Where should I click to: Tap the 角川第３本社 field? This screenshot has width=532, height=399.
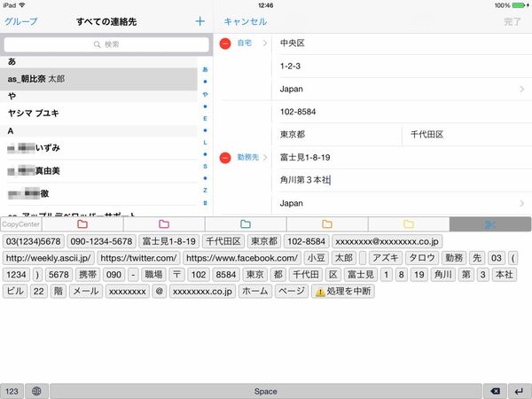[x=402, y=180]
